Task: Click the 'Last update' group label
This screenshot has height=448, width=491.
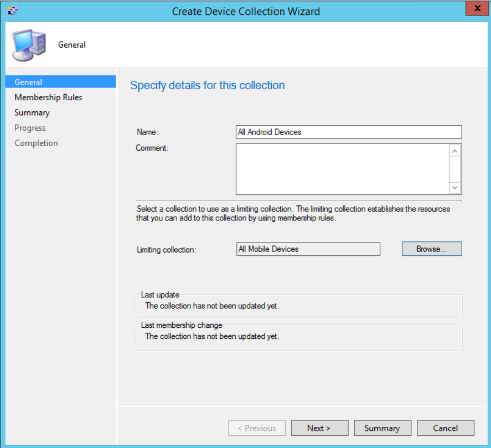Action: pos(160,295)
